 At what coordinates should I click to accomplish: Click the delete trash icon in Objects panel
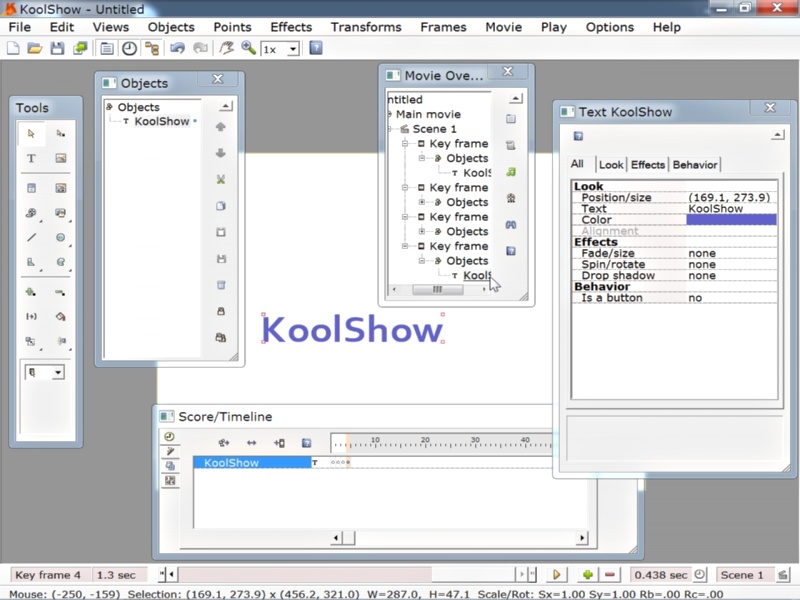pos(220,285)
